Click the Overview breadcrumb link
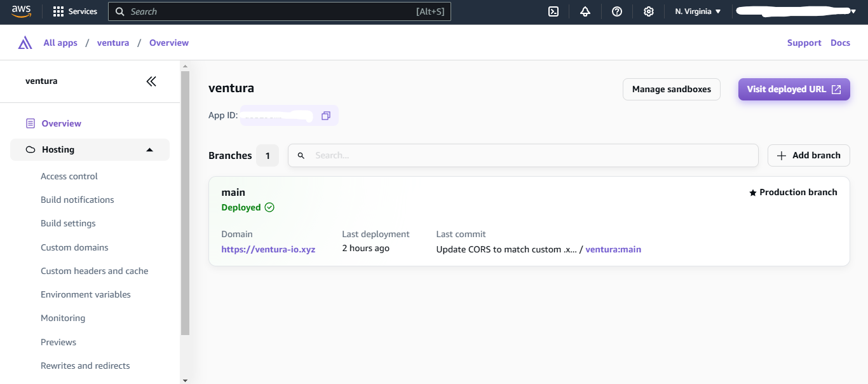 pos(169,43)
